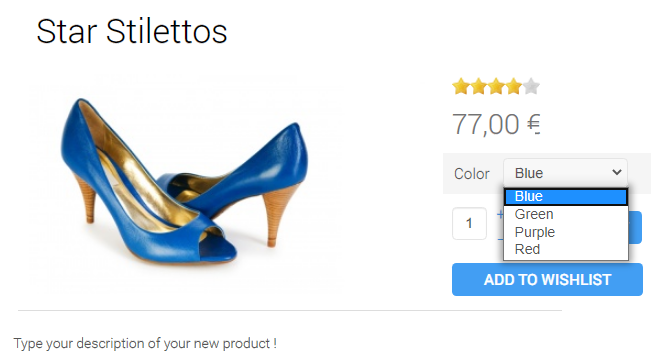This screenshot has height=363, width=659.
Task: Select Blue highlighted option in list
Action: click(x=566, y=197)
